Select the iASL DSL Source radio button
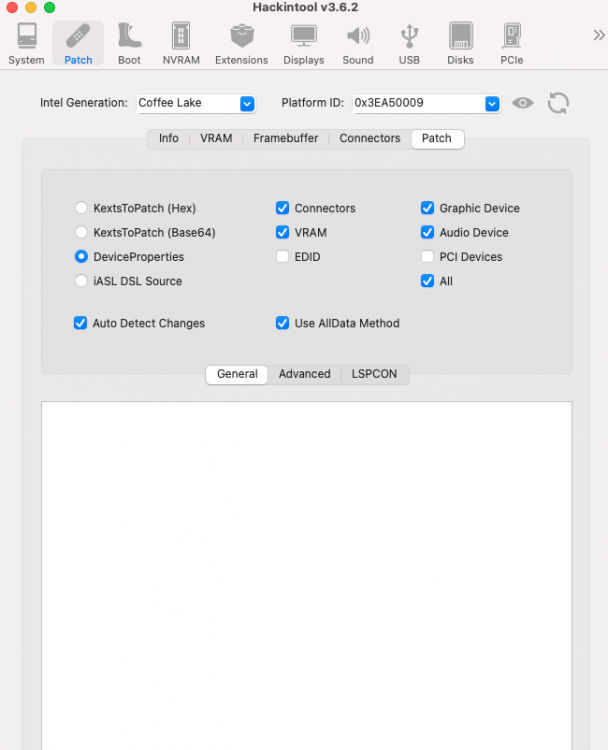Screen dimensions: 608x750 (x=81, y=280)
